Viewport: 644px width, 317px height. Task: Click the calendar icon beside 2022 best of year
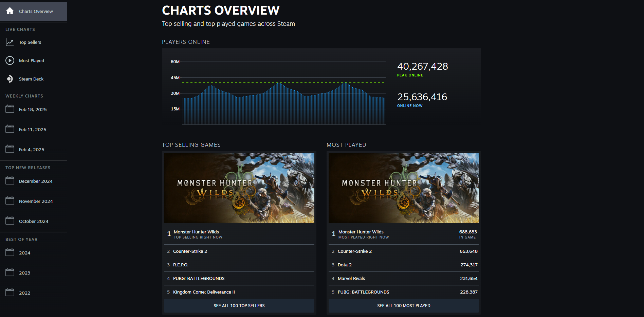pos(10,293)
